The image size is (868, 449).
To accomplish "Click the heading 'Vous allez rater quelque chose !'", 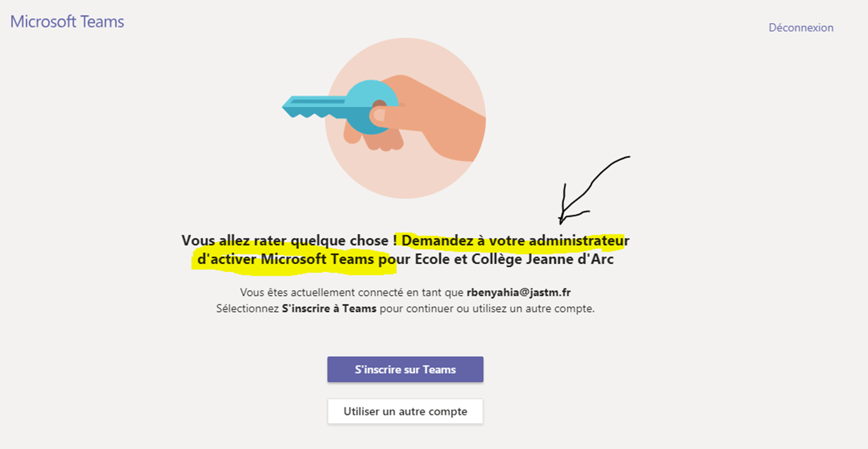I will 289,240.
